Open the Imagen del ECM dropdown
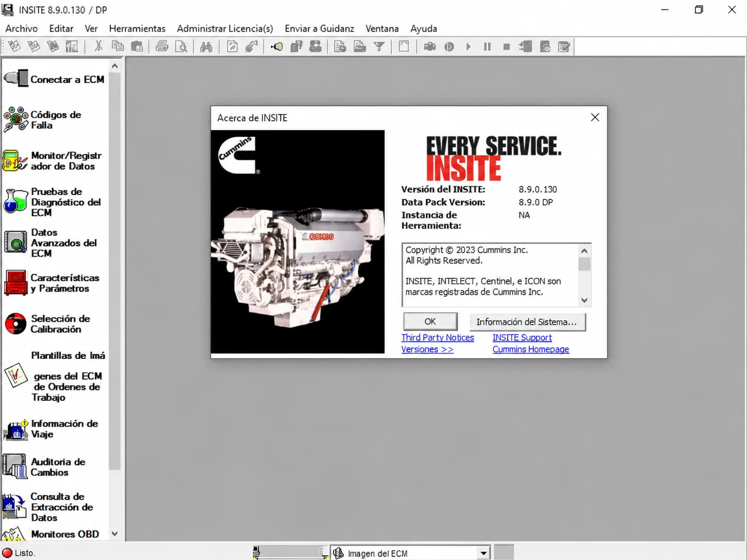 483,553
